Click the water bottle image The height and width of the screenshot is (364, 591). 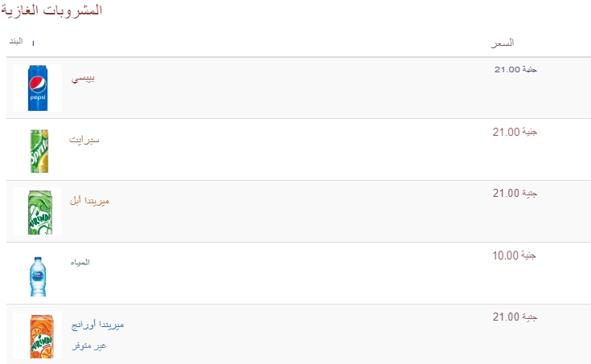pyautogui.click(x=38, y=276)
